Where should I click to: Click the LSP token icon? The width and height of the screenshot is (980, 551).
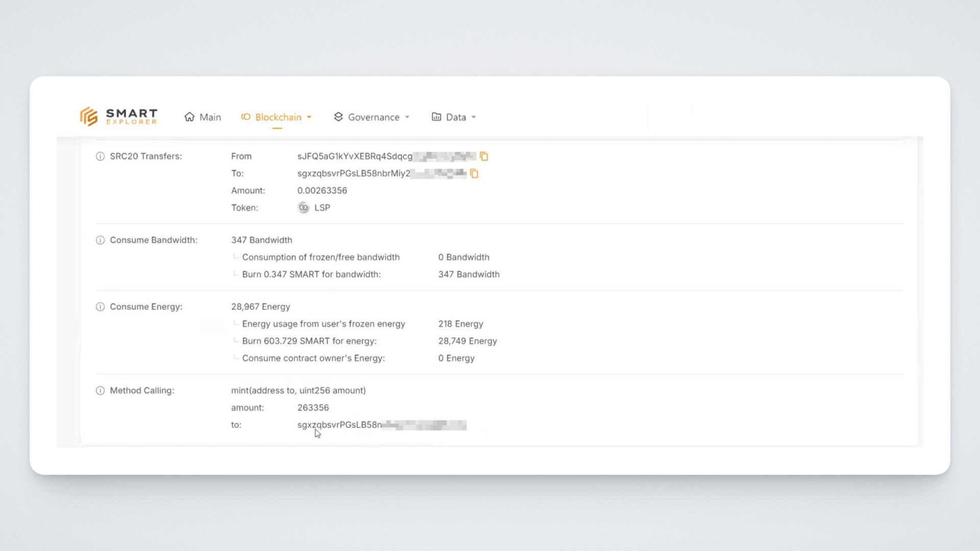(303, 208)
